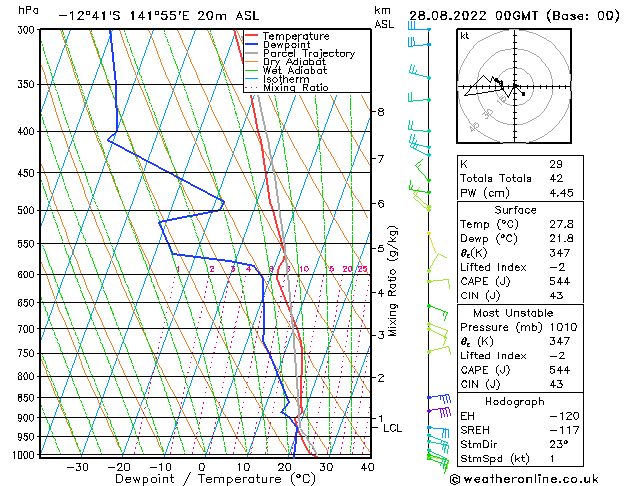Image resolution: width=629 pixels, height=486 pixels.
Task: Click the -10 temperature axis tick label
Action: coord(160,468)
